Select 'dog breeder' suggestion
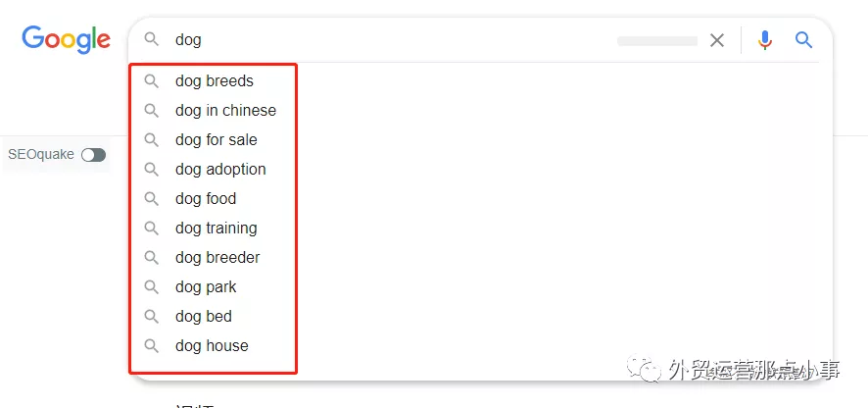The width and height of the screenshot is (868, 408). click(217, 258)
